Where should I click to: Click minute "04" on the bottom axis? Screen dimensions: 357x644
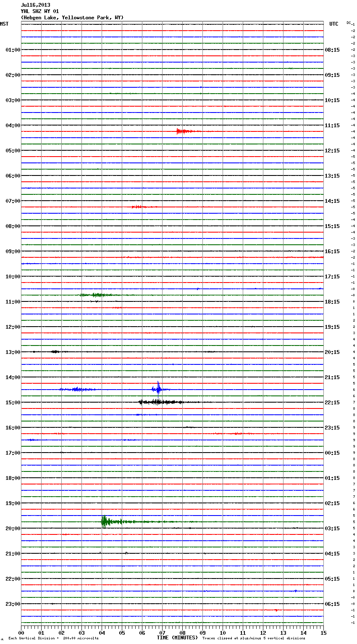102,633
